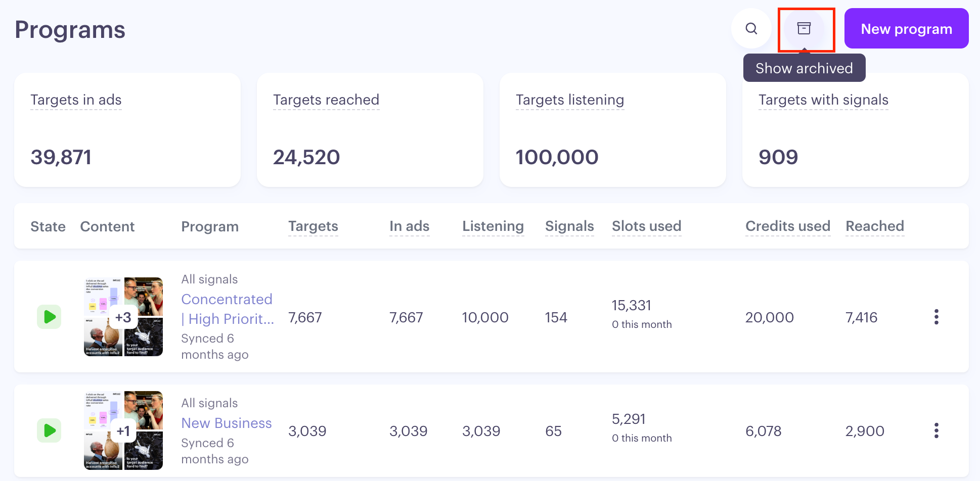Click the Reached column header

click(x=875, y=226)
